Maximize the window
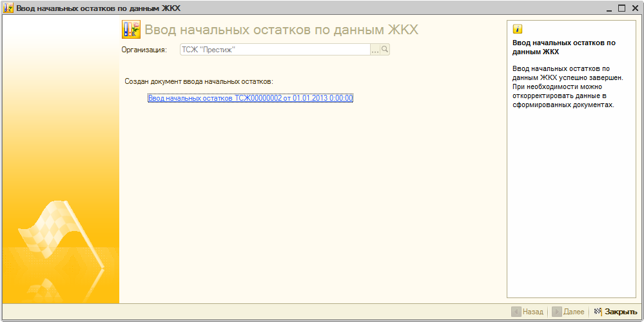Viewport: 644px width, 322px height. tap(621, 8)
